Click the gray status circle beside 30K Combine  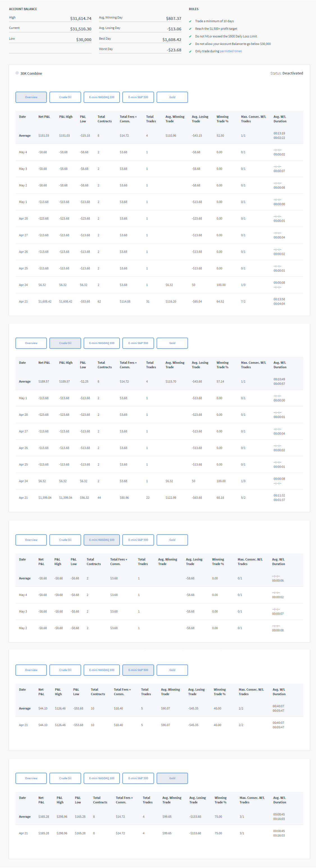tap(17, 73)
